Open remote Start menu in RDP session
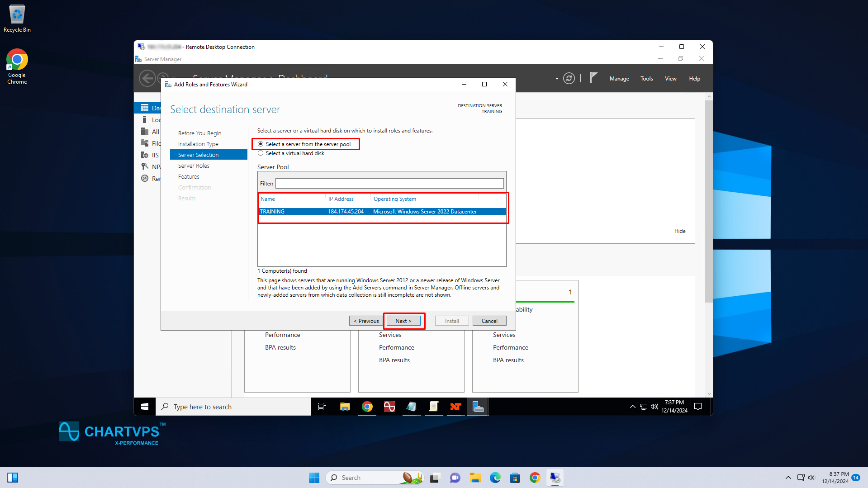Viewport: 868px width, 488px height. 145,407
